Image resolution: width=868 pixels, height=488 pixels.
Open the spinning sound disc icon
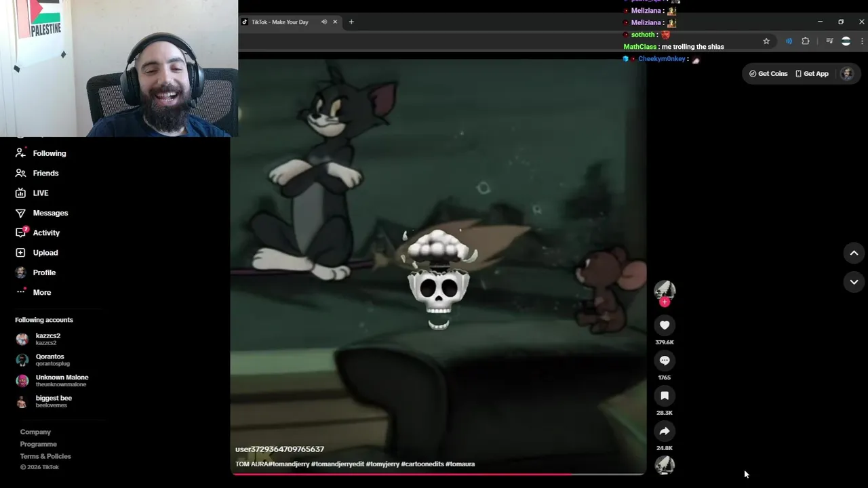point(665,465)
